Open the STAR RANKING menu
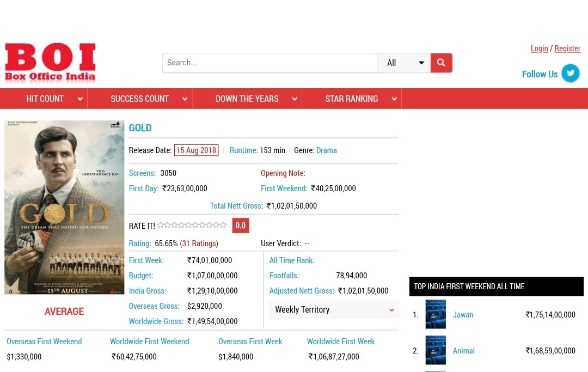588x372 pixels. [x=351, y=99]
